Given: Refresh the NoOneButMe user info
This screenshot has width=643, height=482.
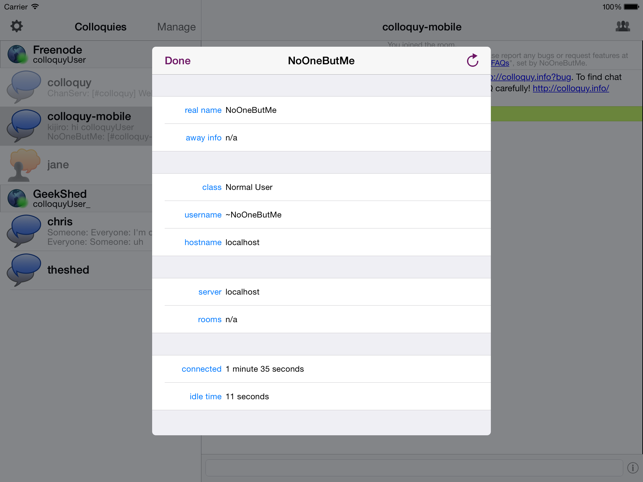Looking at the screenshot, I should tap(472, 60).
